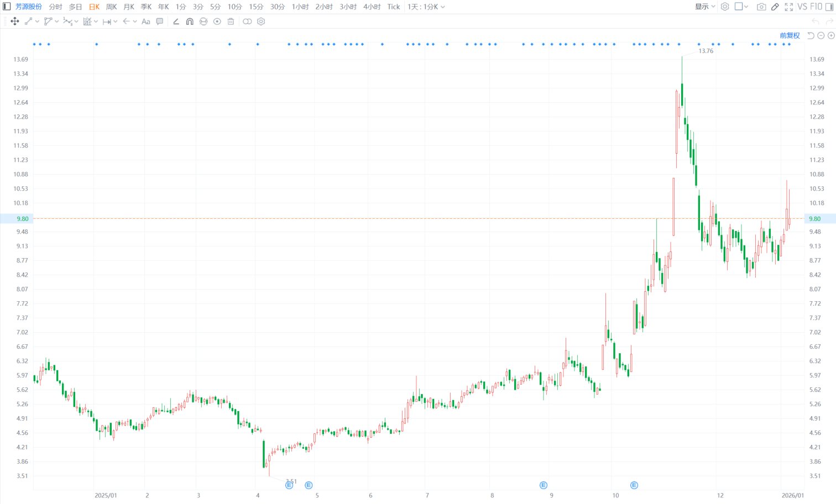The image size is (836, 504).
Task: Add a comment bubble annotation
Action: click(x=160, y=22)
